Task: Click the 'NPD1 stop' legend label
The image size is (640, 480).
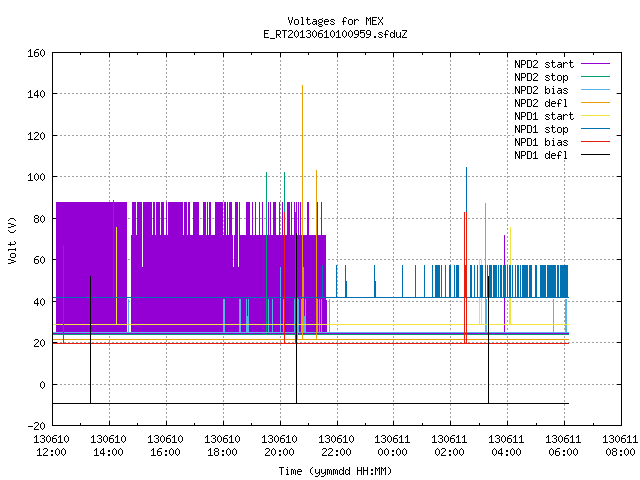Action: 541,129
